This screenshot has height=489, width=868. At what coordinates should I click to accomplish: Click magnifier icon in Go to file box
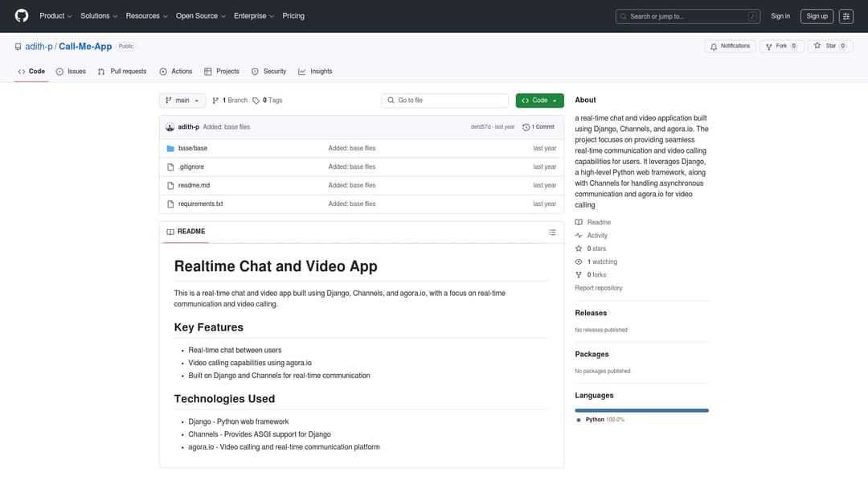coord(391,101)
